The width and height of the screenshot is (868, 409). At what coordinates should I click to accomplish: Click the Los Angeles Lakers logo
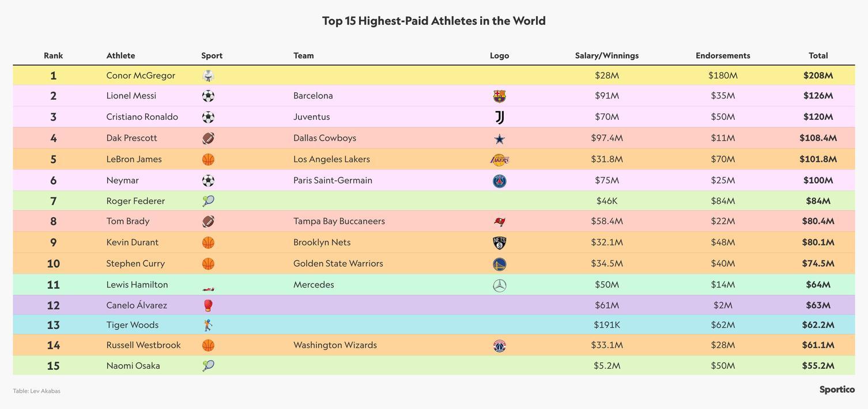499,160
